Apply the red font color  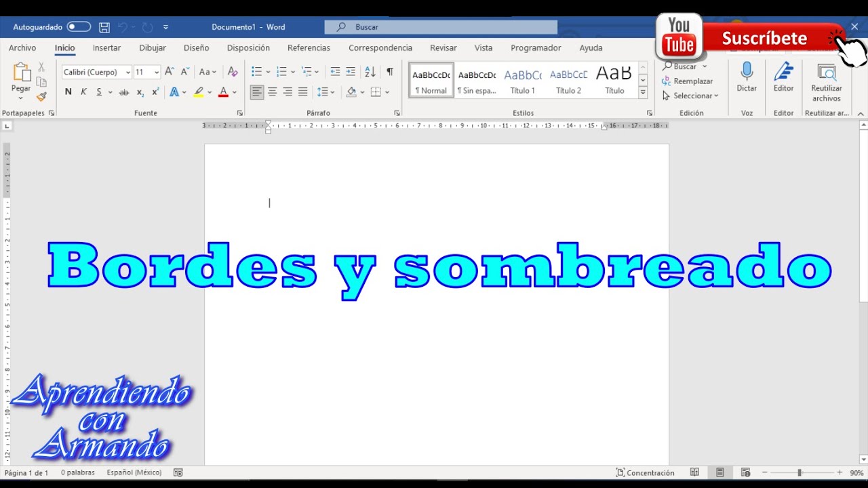click(x=223, y=92)
